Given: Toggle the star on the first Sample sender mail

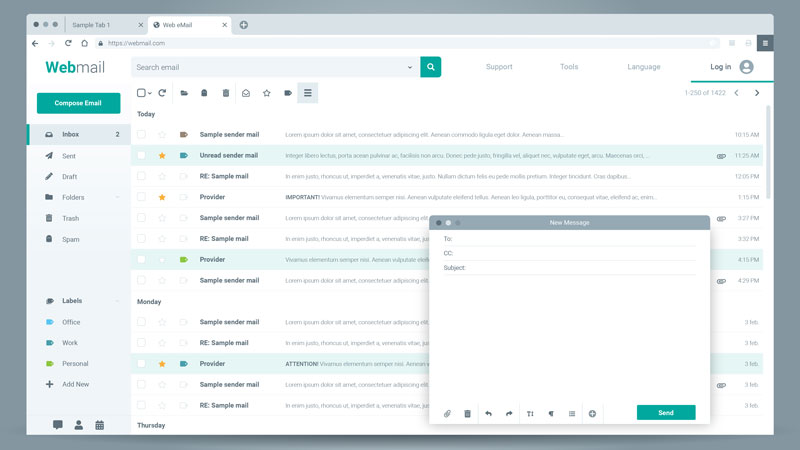Looking at the screenshot, I should (x=162, y=134).
